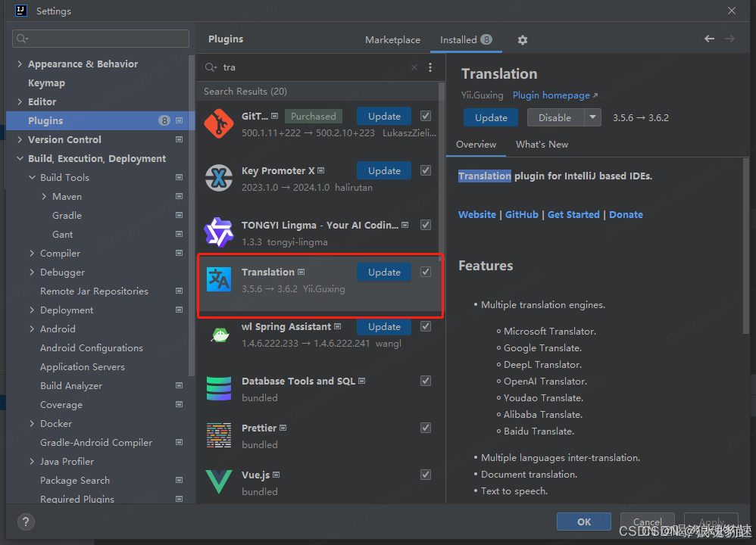Collapse Build, Execution, Deployment section

coord(20,158)
